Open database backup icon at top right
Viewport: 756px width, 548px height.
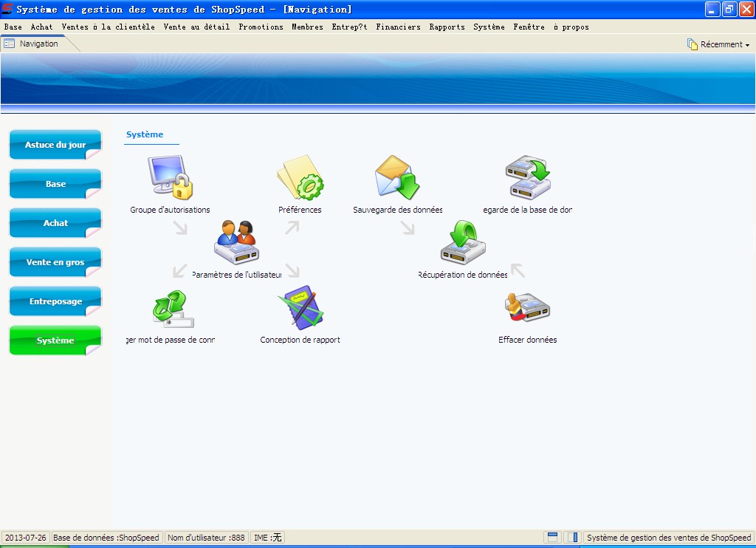(527, 179)
